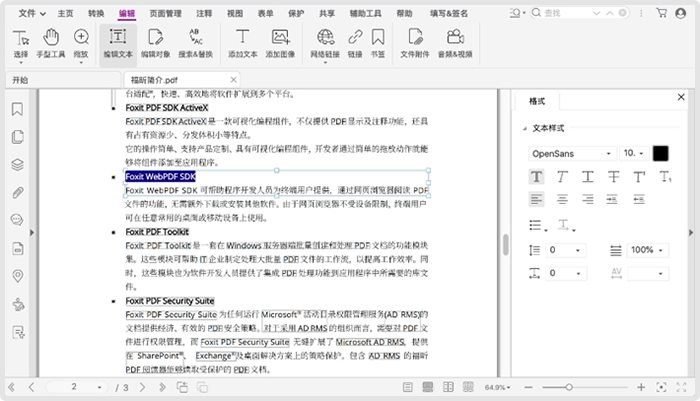Click the vertical document scrollbar
The height and width of the screenshot is (401, 700).
[505, 244]
